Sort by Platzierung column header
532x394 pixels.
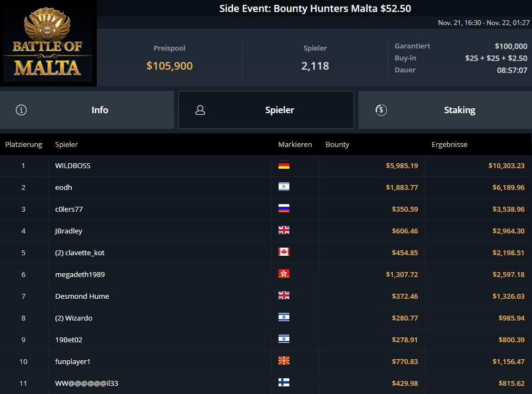coord(23,145)
